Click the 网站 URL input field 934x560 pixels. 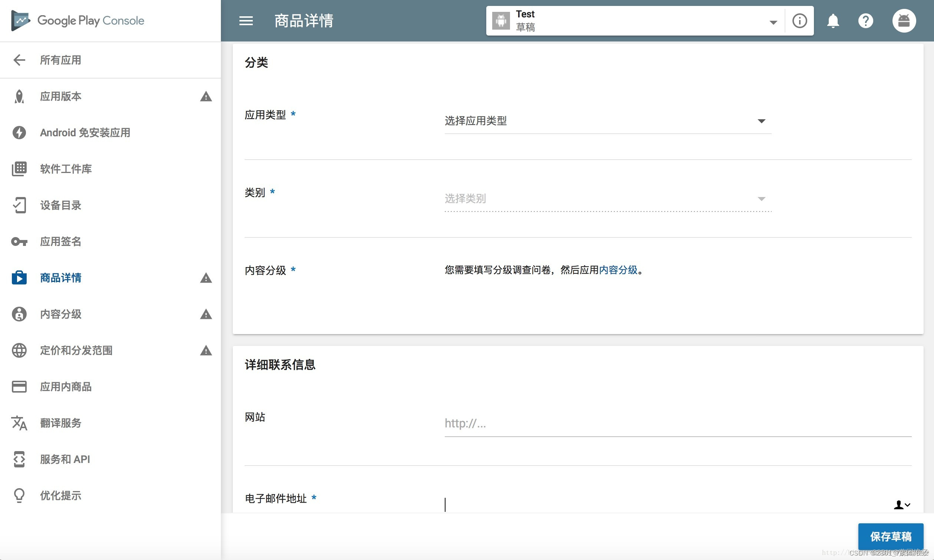tap(676, 423)
